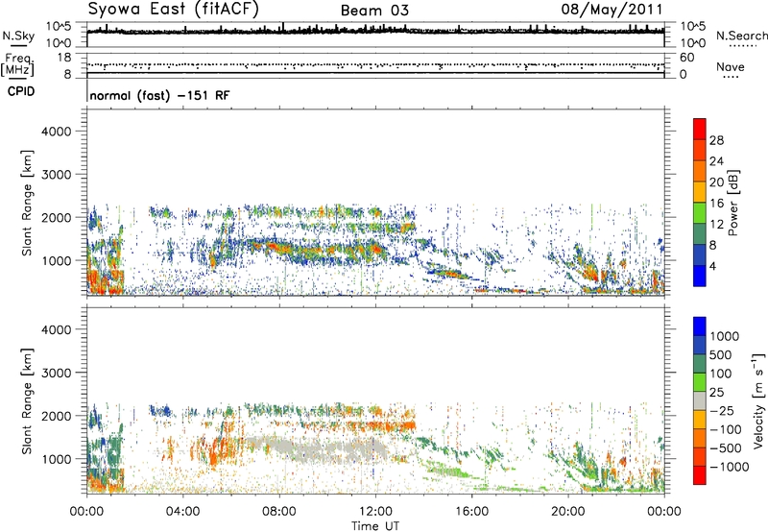Click the solid line sample under "N.Sky"

[18, 45]
